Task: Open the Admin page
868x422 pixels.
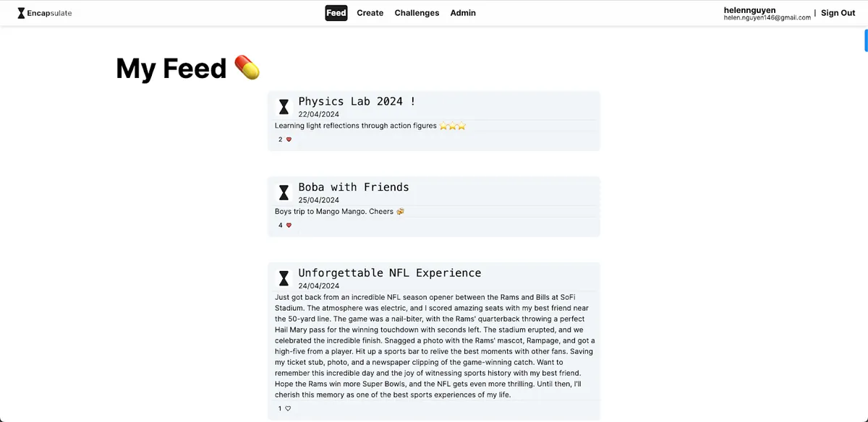Action: click(x=463, y=12)
